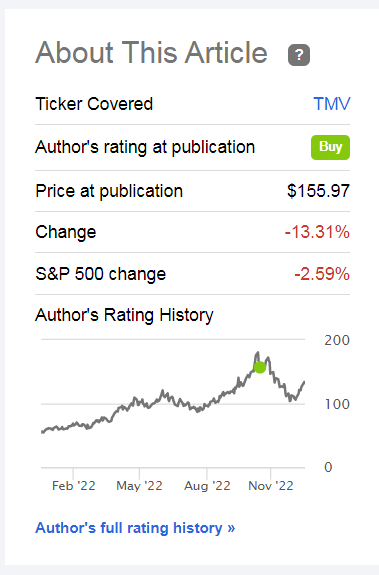Viewport: 379px width, 575px height.
Task: Click the Nov '22 axis label
Action: (x=271, y=486)
